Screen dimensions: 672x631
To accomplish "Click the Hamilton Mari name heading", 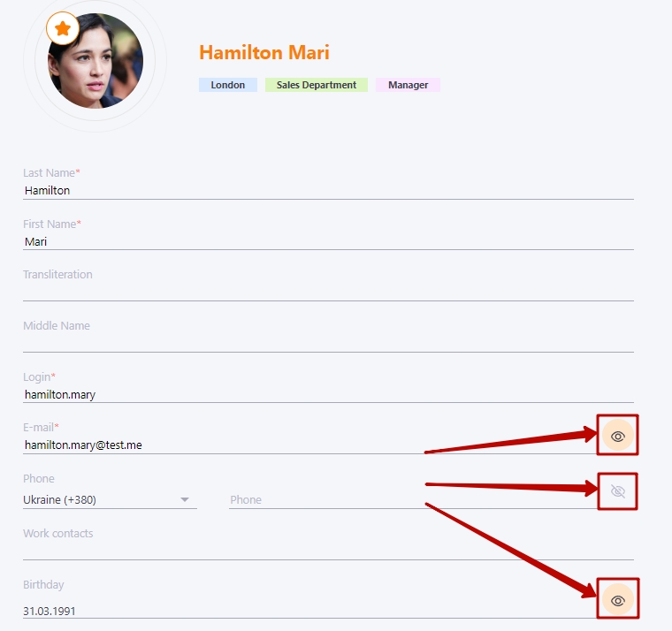I will pyautogui.click(x=264, y=53).
